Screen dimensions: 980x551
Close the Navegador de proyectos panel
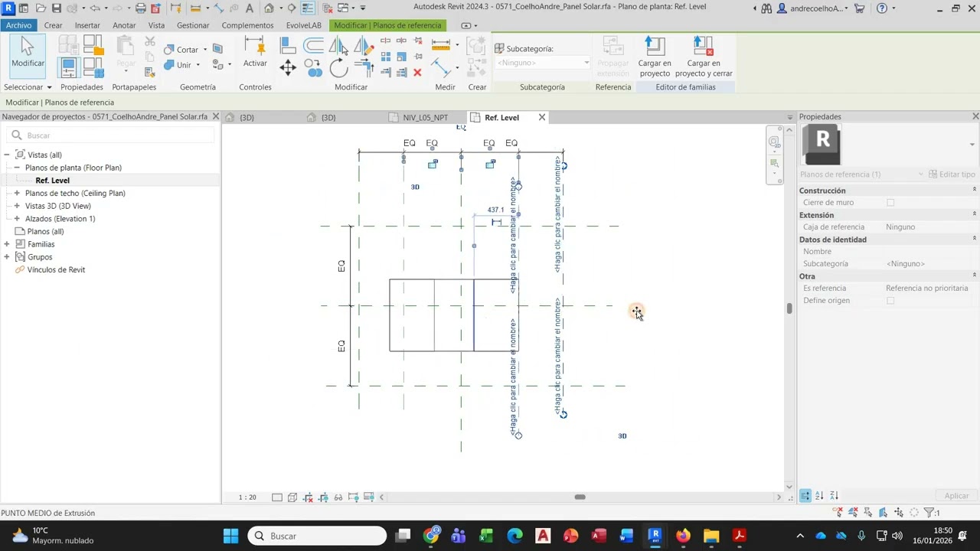pyautogui.click(x=215, y=116)
